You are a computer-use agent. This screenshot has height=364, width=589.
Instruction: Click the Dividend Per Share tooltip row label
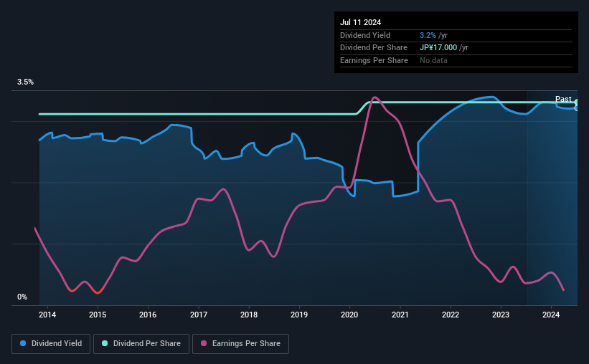point(374,48)
